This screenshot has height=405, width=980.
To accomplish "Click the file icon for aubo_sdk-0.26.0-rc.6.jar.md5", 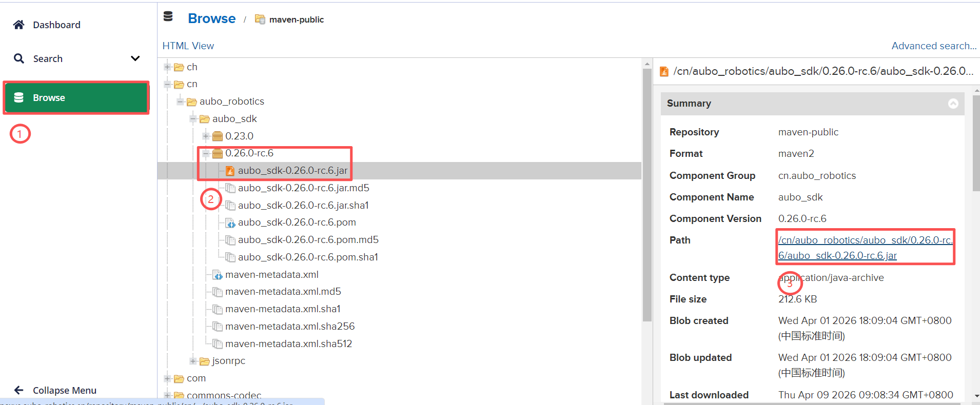I will click(x=230, y=188).
